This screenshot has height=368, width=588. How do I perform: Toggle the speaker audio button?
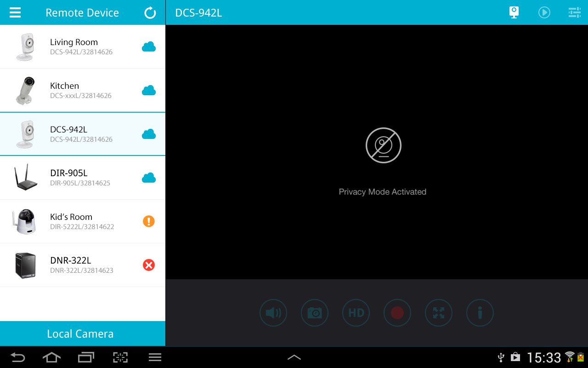pyautogui.click(x=273, y=313)
